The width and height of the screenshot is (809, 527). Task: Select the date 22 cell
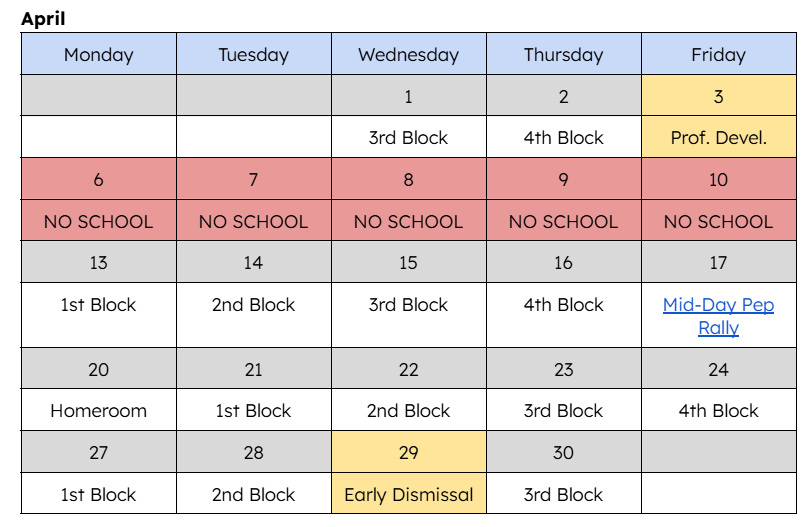click(x=408, y=370)
